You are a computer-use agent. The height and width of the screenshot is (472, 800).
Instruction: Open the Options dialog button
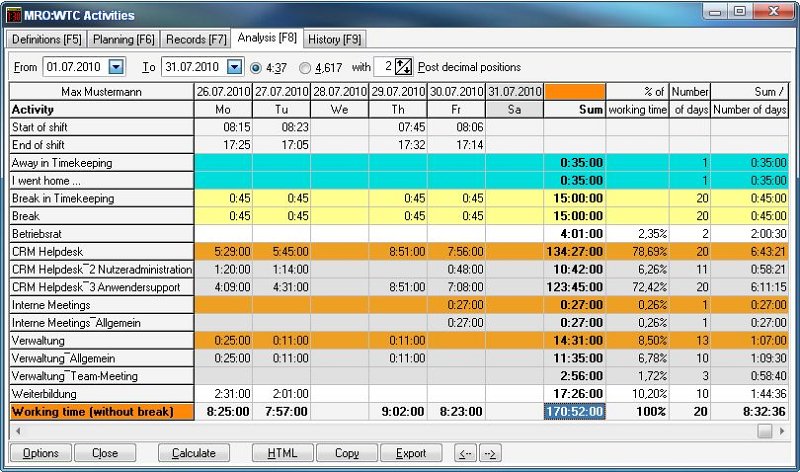[40, 453]
